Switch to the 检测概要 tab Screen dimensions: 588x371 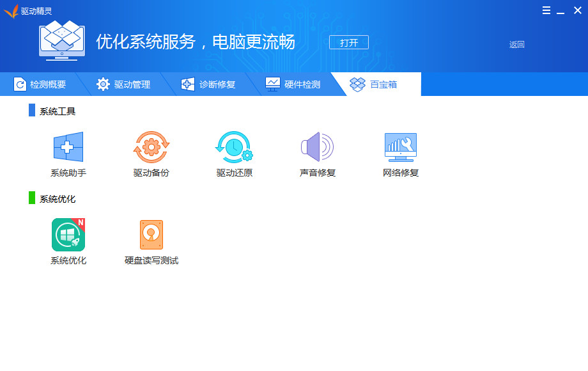(40, 84)
